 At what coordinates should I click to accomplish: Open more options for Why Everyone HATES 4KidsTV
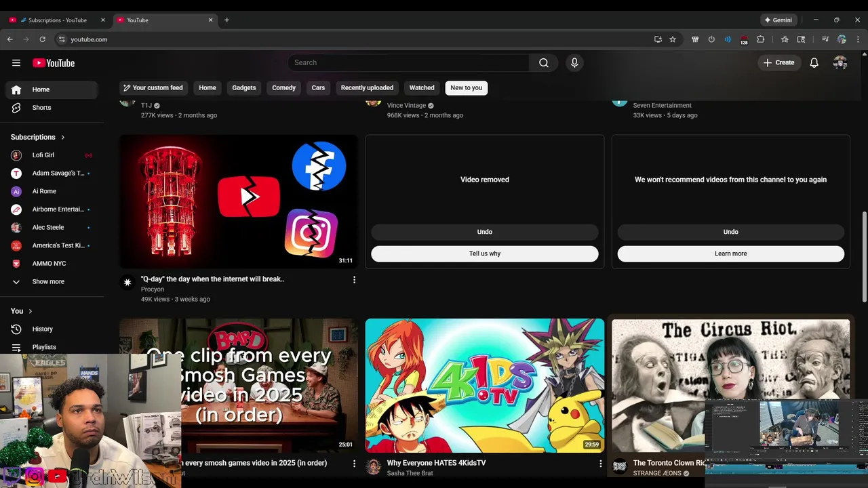point(600,464)
